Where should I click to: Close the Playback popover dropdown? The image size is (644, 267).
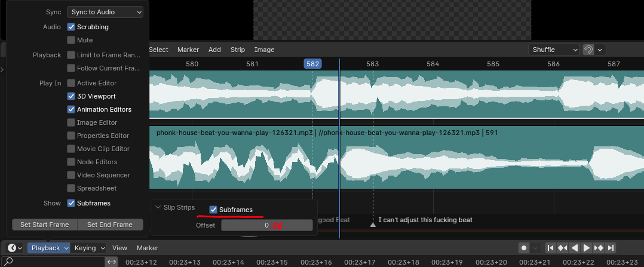click(x=49, y=248)
